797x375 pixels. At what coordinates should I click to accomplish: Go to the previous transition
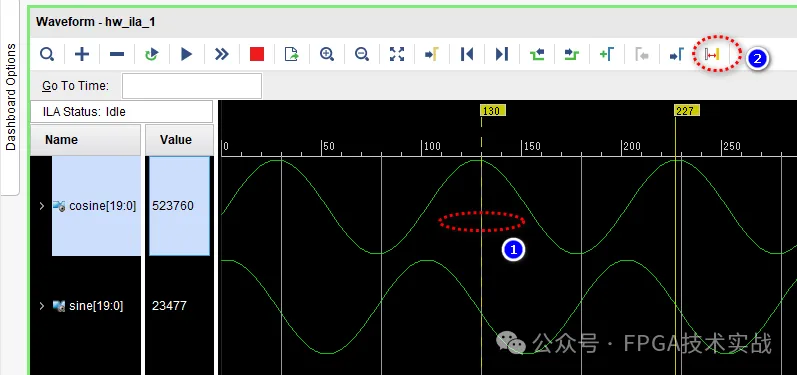tap(537, 54)
